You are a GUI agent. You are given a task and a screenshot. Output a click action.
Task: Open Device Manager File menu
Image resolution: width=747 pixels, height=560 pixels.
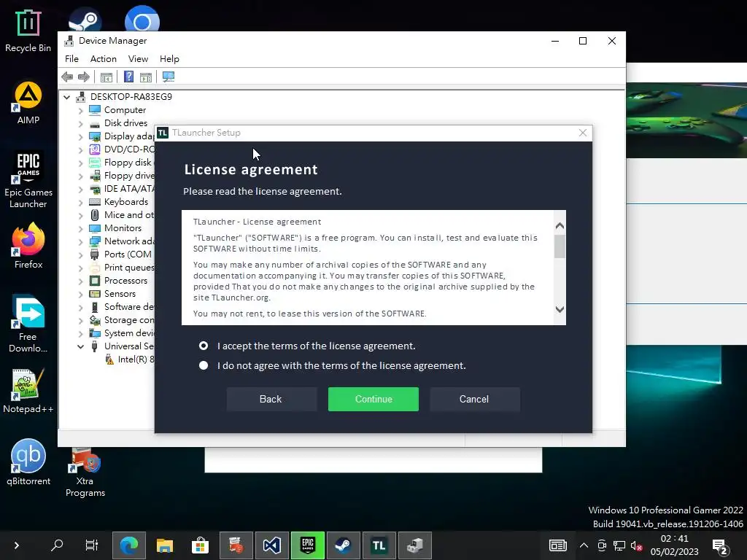tap(72, 59)
